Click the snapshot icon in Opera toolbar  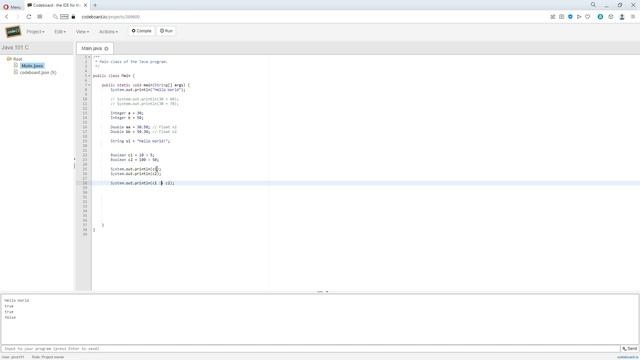coord(553,17)
